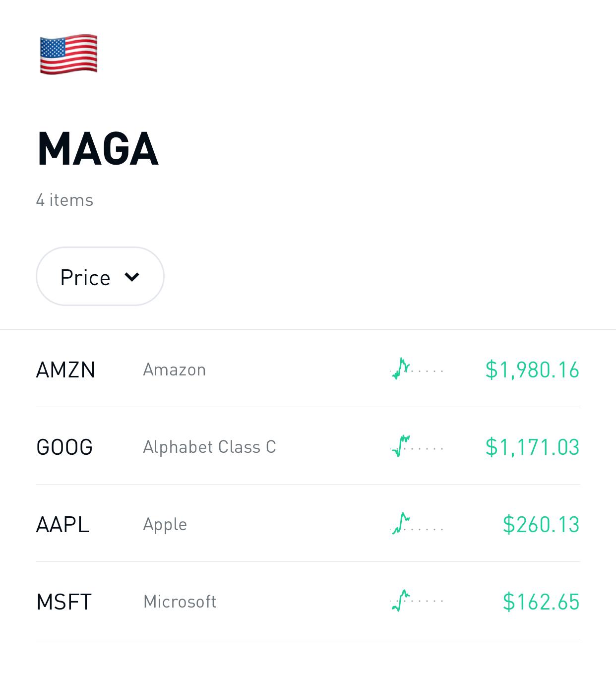This screenshot has width=616, height=673.
Task: Tap the $1,171.03 Alphabet price
Action: point(532,447)
